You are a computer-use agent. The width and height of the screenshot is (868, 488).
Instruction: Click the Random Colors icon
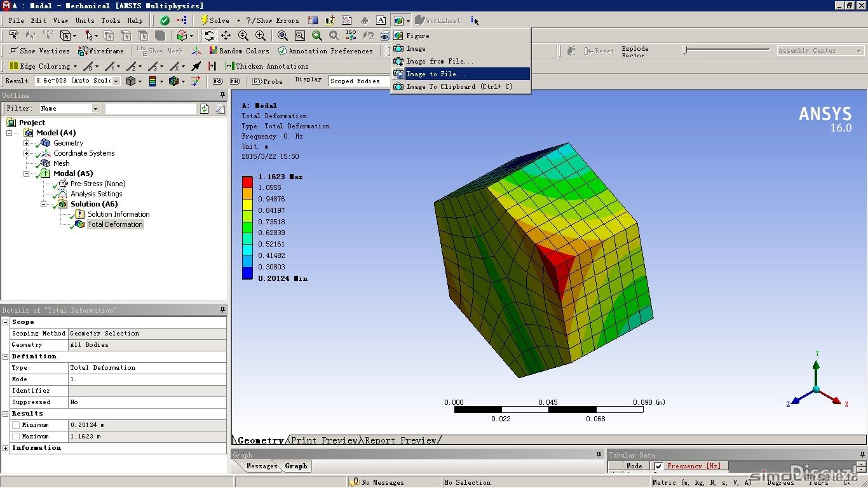point(239,51)
